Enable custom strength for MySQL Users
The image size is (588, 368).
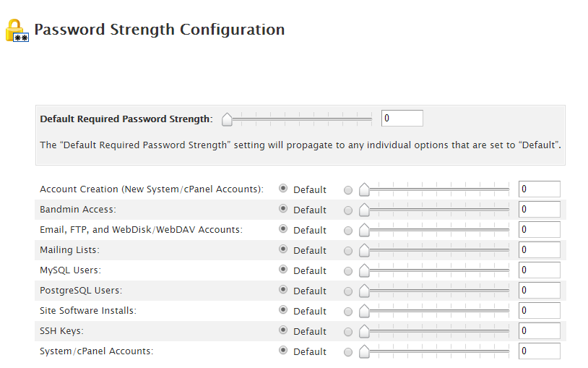(349, 271)
